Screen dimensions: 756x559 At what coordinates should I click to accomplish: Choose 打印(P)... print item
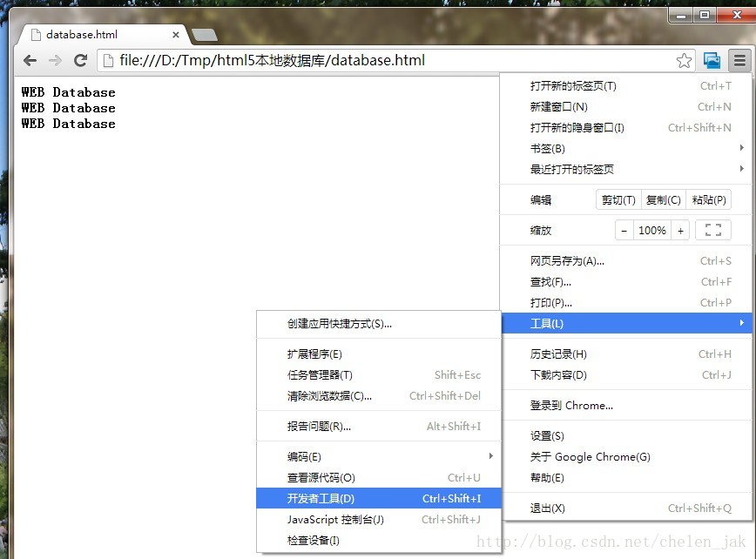[626, 303]
